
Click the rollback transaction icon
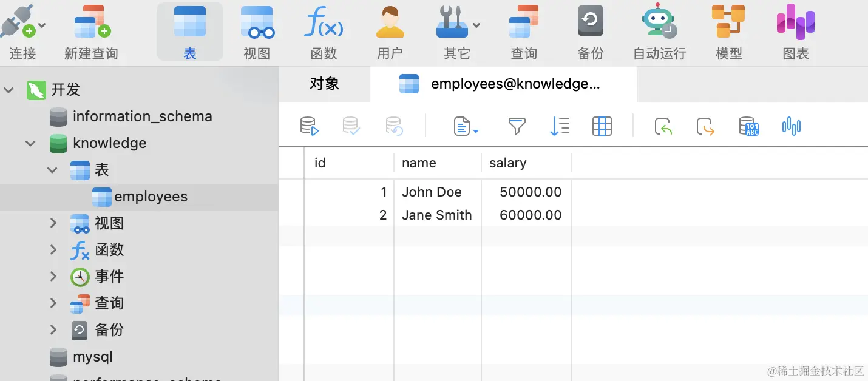(395, 126)
